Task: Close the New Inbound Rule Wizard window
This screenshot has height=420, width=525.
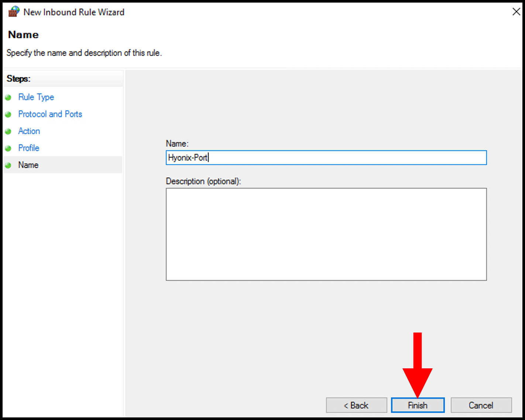Action: click(516, 11)
